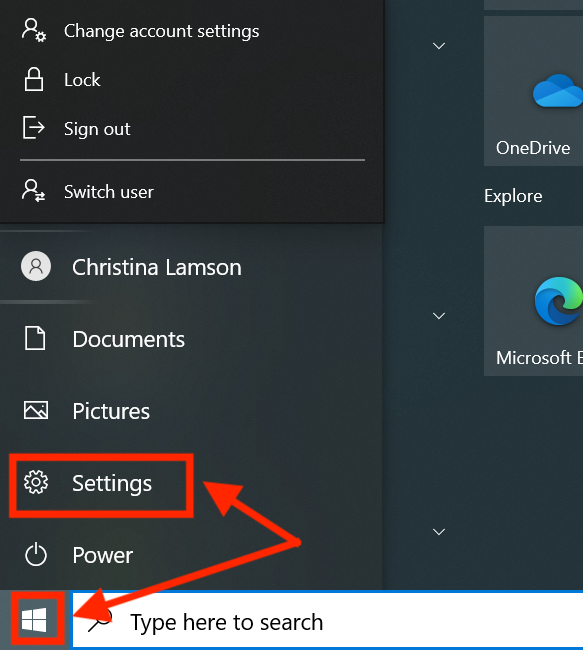Viewport: 583px width, 650px height.
Task: Collapse the group chevron beside OneDrive
Action: pyautogui.click(x=439, y=46)
